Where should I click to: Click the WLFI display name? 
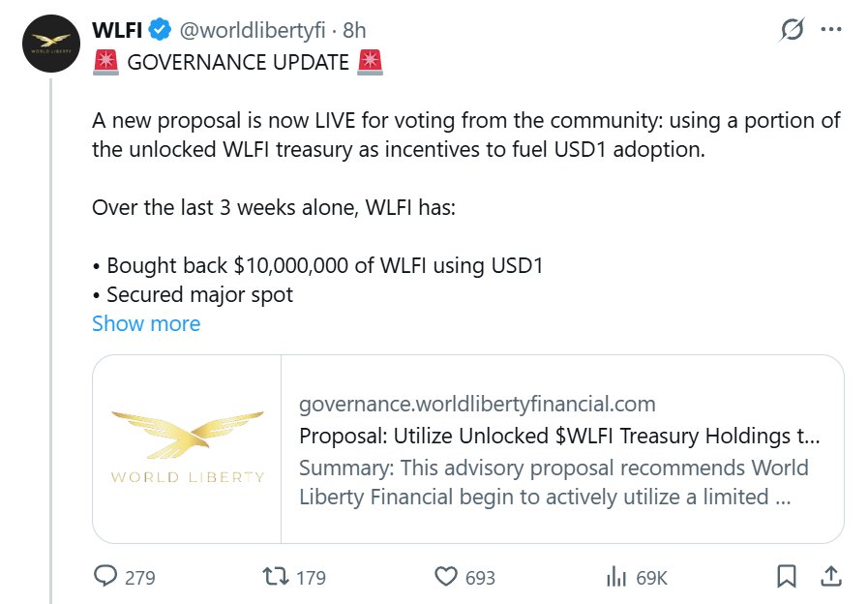(x=117, y=31)
